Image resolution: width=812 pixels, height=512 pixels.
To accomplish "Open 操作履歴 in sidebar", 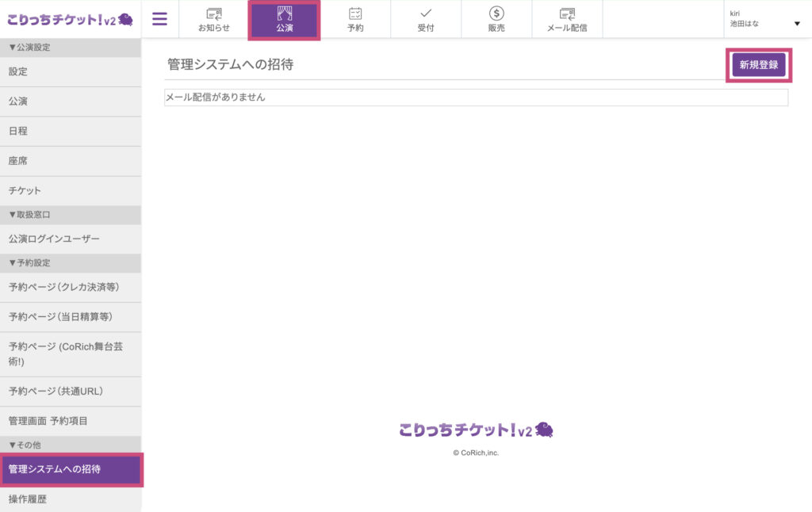I will tap(71, 499).
